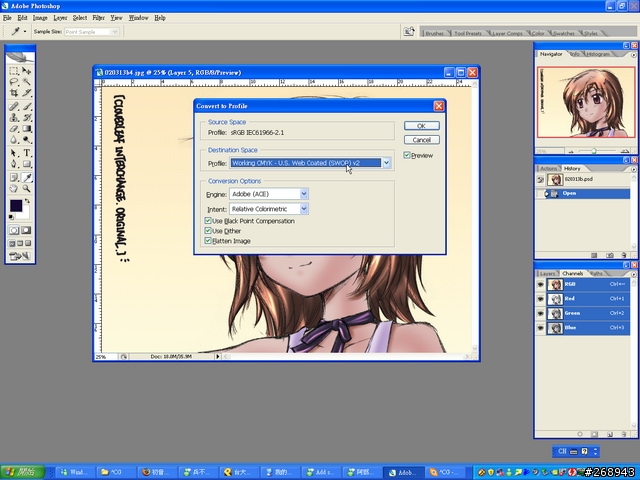The height and width of the screenshot is (480, 640).
Task: Open the Image menu
Action: coord(40,18)
